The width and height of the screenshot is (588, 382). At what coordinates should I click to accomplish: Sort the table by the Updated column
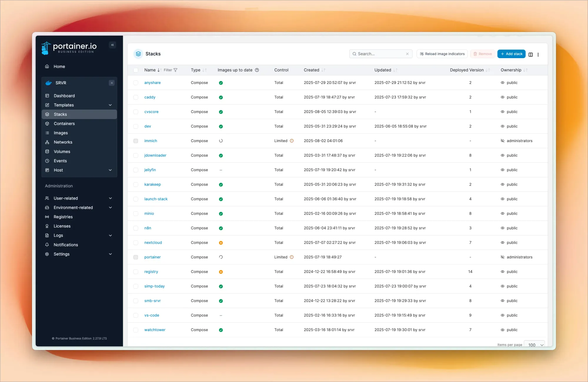[x=395, y=70]
